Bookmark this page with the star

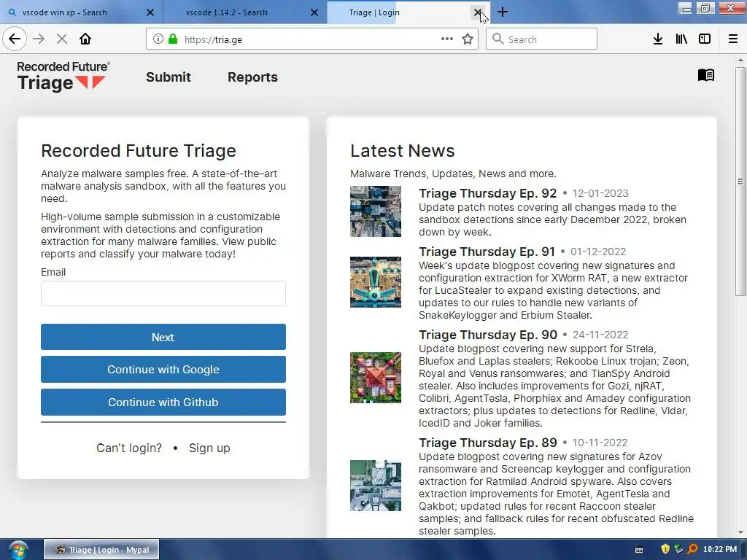tap(468, 39)
